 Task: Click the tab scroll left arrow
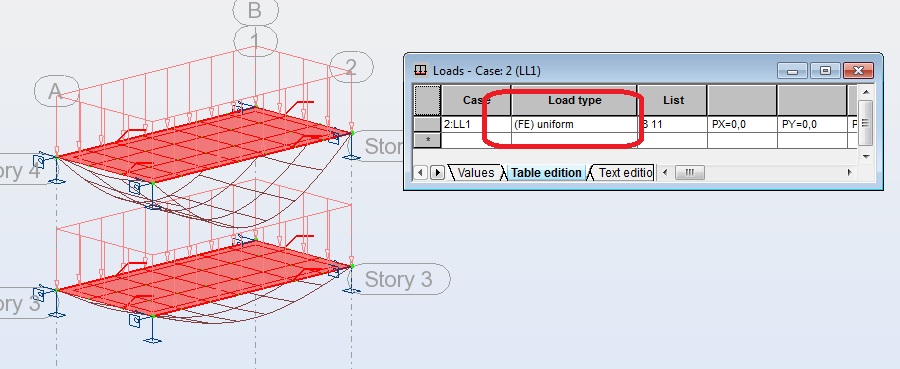pos(421,172)
